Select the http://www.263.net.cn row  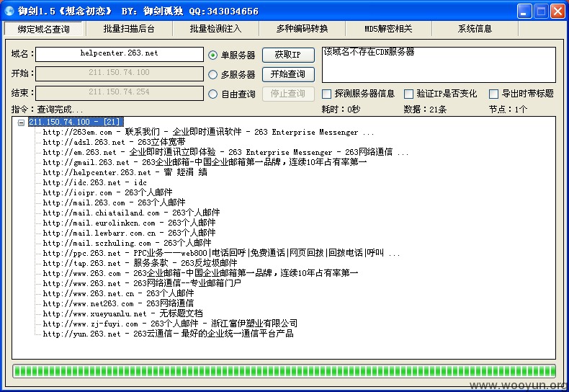pos(118,293)
